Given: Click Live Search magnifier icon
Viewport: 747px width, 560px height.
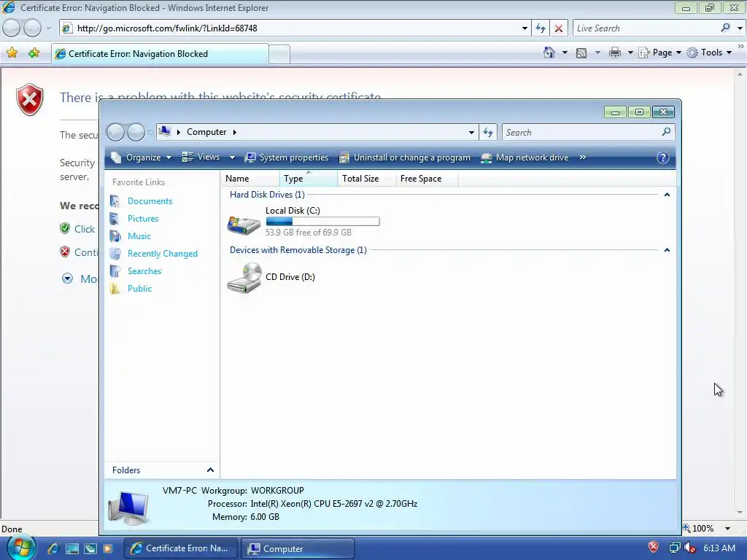Looking at the screenshot, I should pos(725,28).
